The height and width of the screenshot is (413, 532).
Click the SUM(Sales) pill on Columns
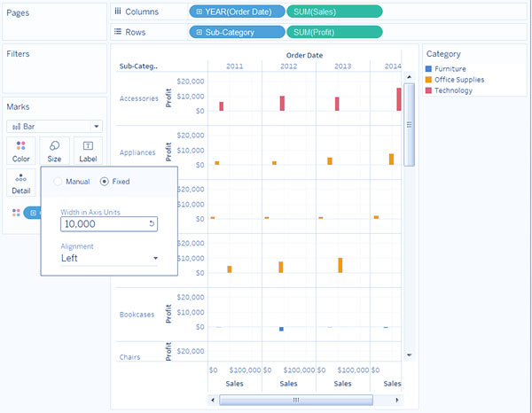tap(334, 12)
